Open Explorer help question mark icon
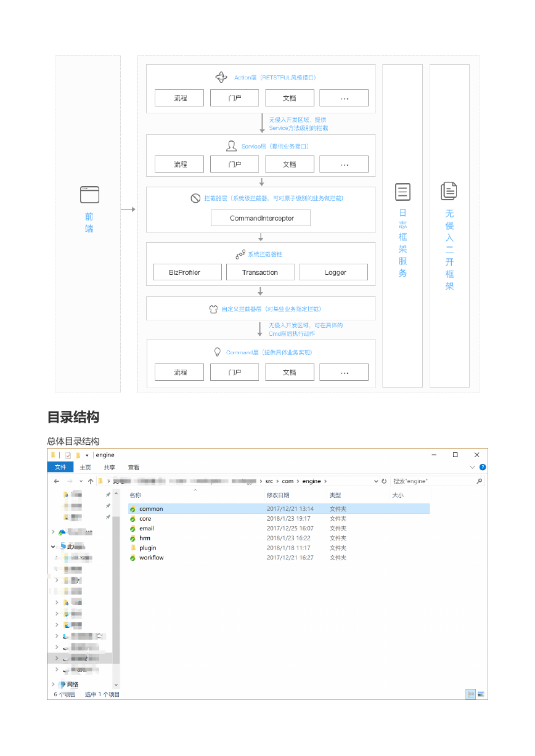 (x=483, y=468)
